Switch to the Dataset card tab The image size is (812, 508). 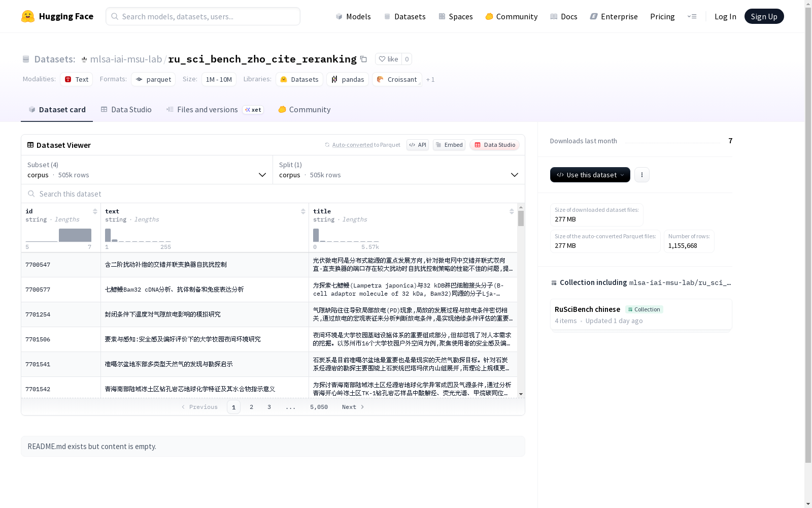(57, 110)
